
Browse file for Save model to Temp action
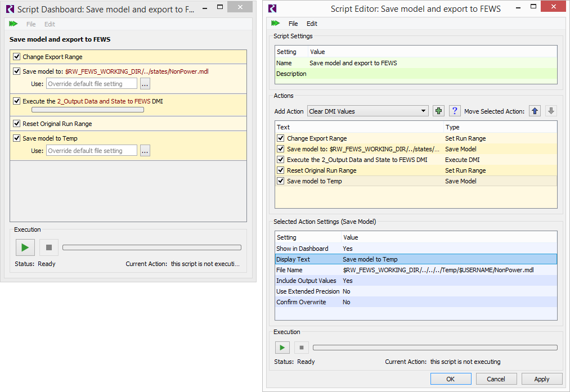point(145,150)
